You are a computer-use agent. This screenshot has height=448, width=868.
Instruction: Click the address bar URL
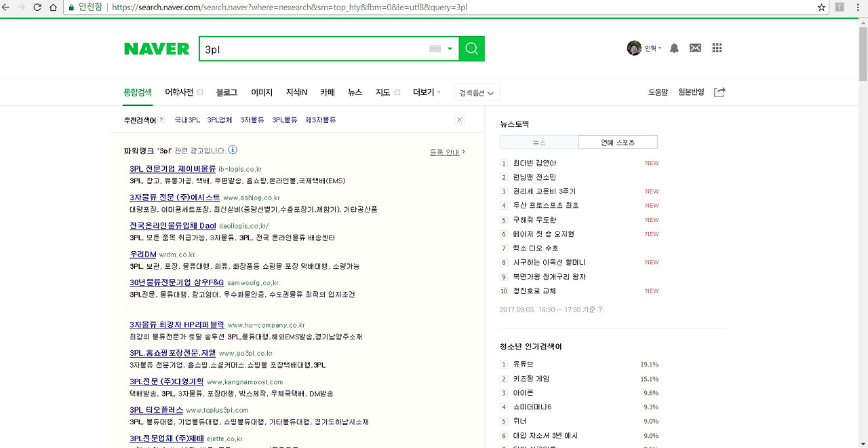(290, 7)
